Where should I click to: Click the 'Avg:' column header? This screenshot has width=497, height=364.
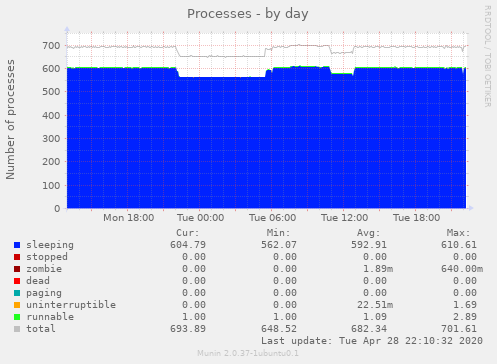tap(368, 233)
